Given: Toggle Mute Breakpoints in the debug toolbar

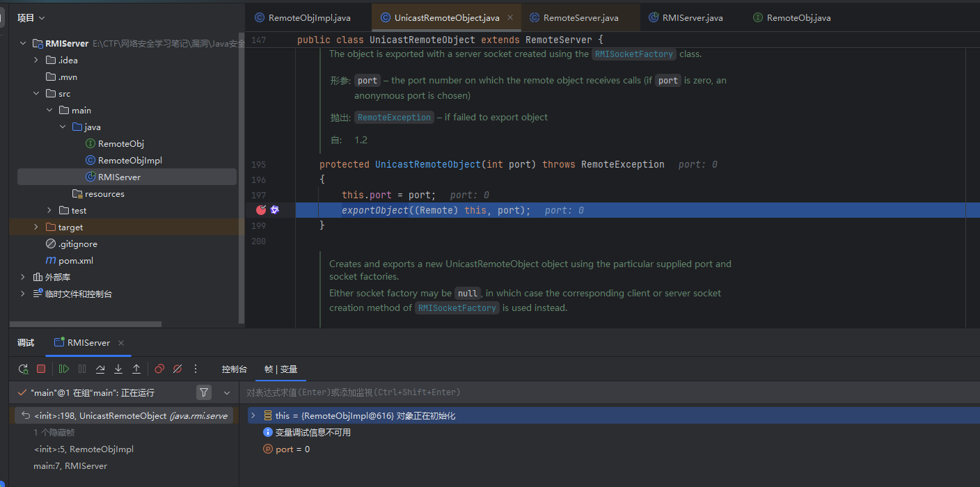Looking at the screenshot, I should [177, 369].
